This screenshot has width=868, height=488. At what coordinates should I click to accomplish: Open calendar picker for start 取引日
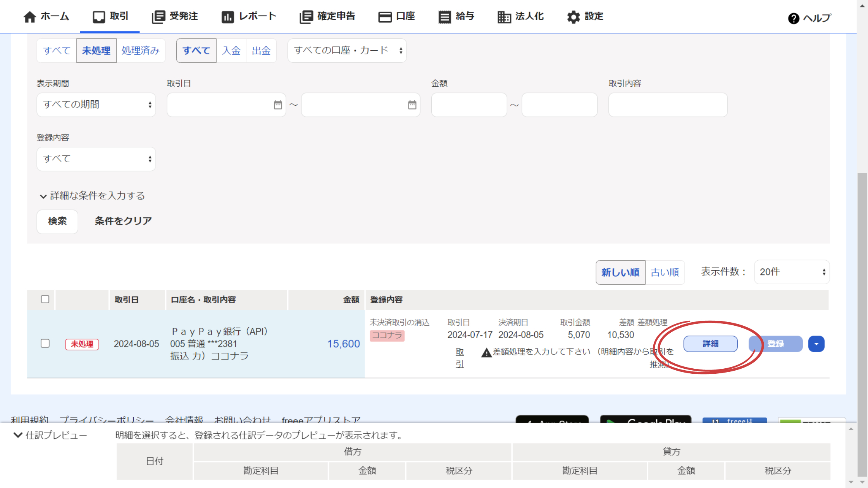point(278,105)
